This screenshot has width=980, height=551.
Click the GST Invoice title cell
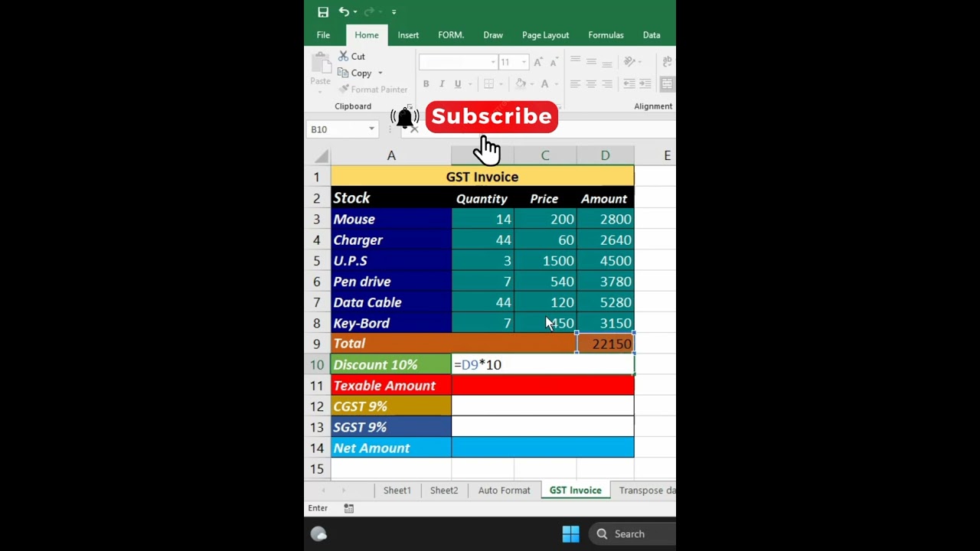(482, 177)
